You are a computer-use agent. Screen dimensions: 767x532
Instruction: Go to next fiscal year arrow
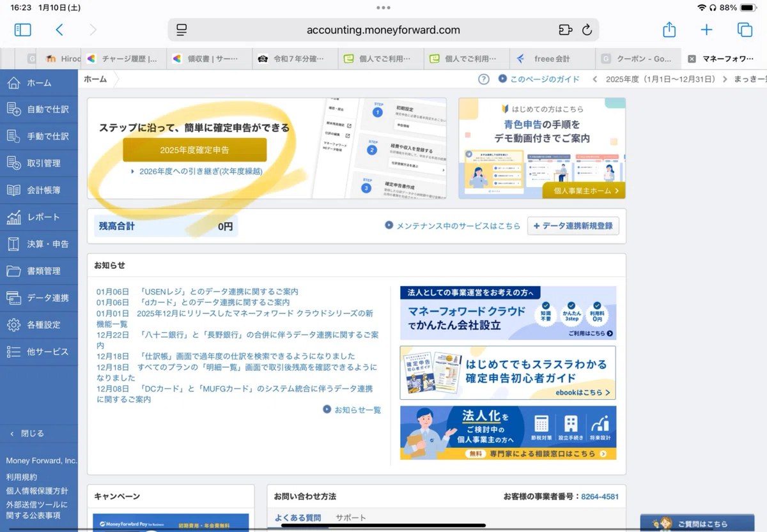[725, 79]
